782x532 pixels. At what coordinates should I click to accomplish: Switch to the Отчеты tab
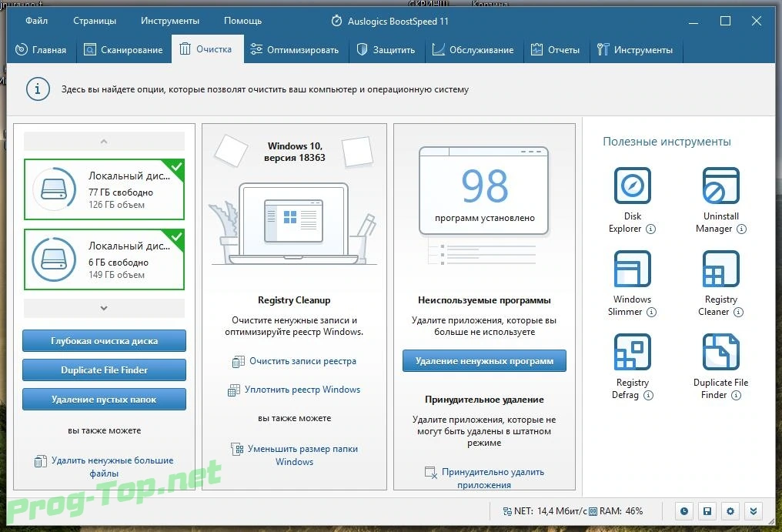(556, 50)
